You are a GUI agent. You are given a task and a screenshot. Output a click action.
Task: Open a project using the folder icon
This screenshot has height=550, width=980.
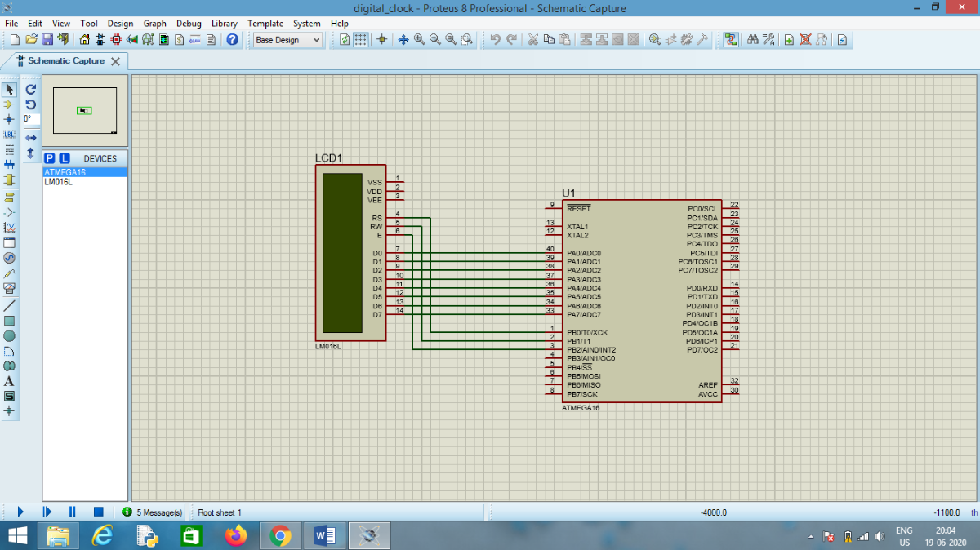coord(31,39)
